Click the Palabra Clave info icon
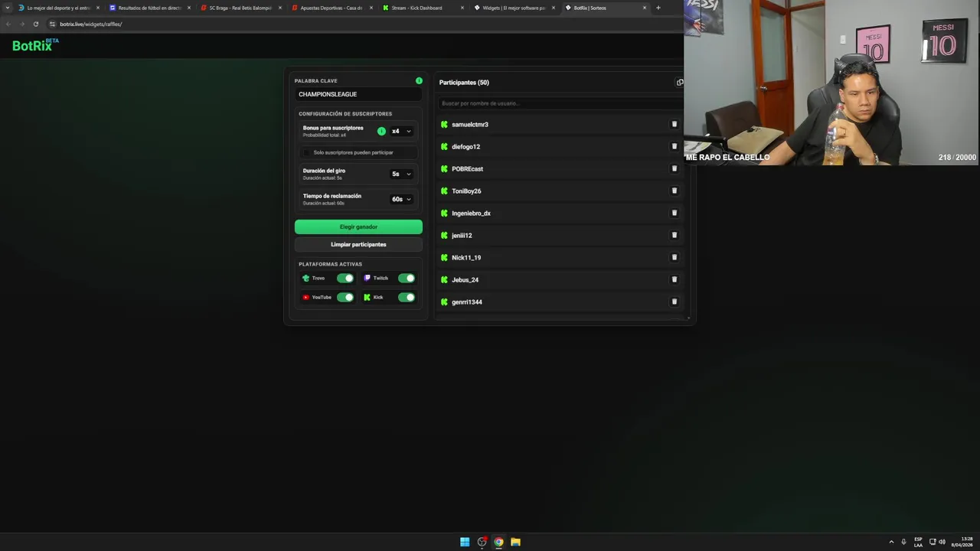 coord(419,80)
